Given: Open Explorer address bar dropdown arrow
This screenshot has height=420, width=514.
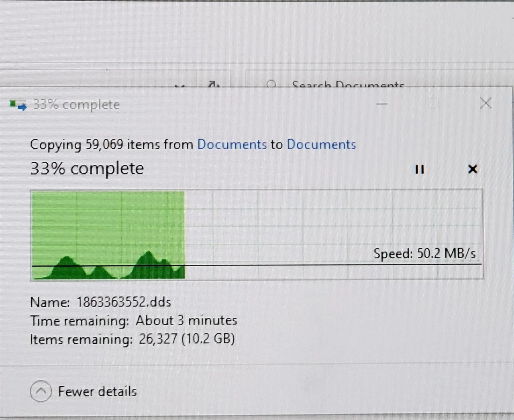Looking at the screenshot, I should pos(180,85).
